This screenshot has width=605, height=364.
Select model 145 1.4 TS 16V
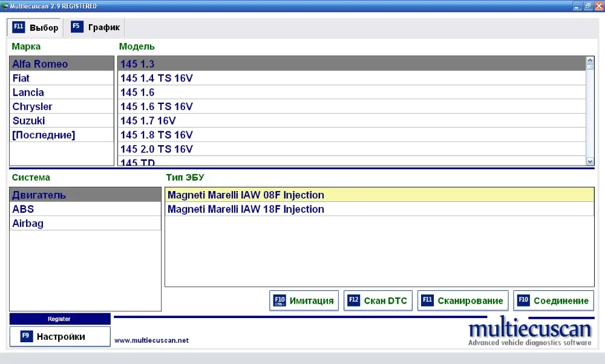(352, 78)
